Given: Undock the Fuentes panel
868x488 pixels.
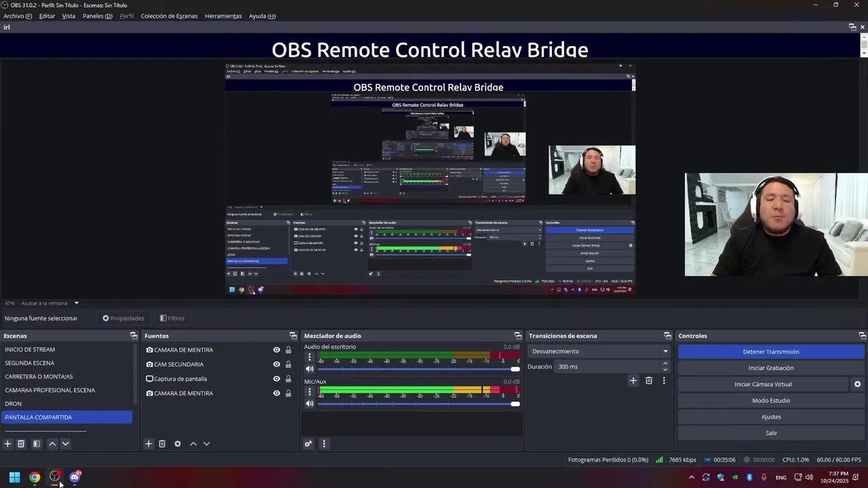Looking at the screenshot, I should click(293, 335).
